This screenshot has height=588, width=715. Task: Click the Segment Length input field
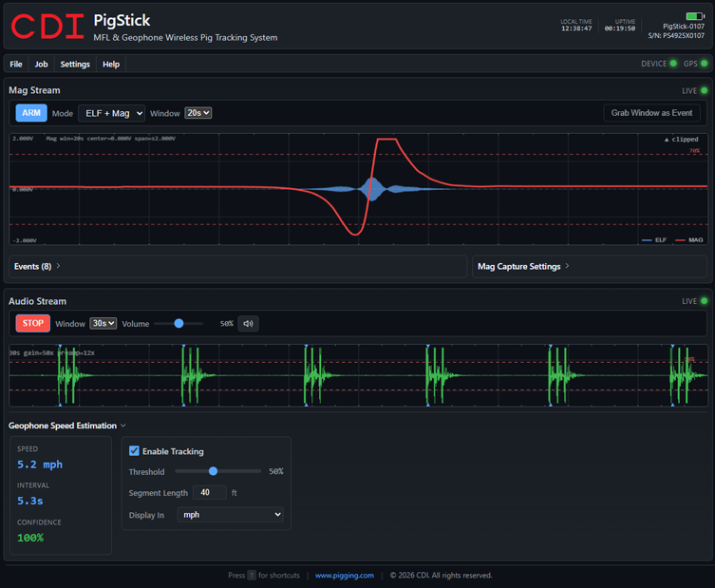point(209,493)
